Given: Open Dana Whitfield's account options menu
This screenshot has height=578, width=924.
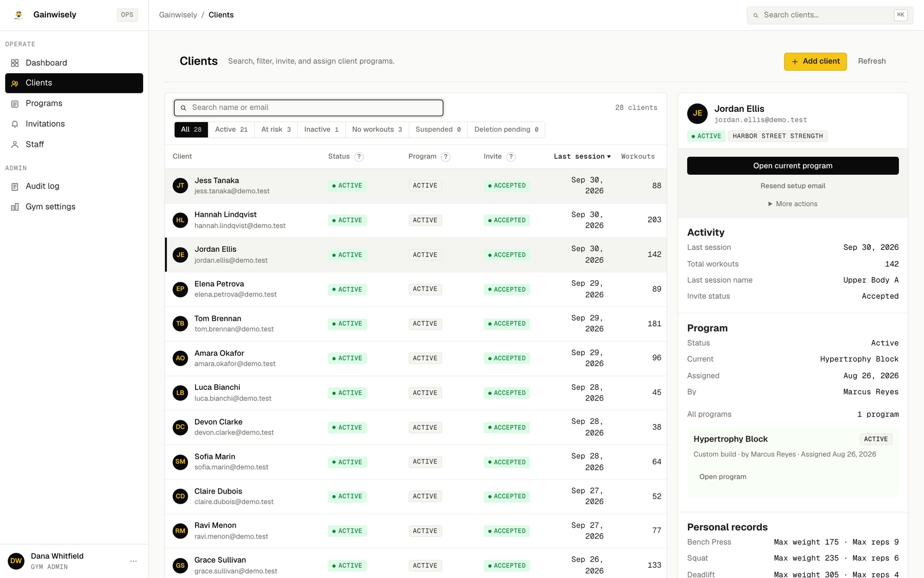Looking at the screenshot, I should 134,561.
